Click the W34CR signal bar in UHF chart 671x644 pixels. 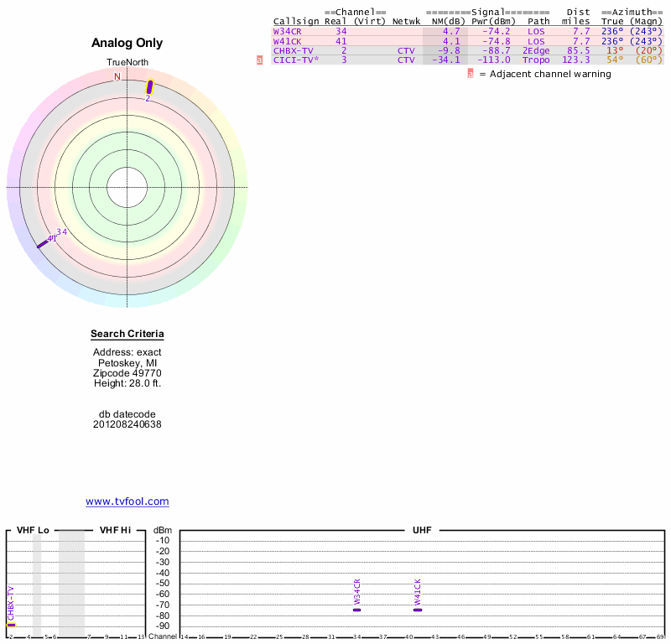coord(356,610)
